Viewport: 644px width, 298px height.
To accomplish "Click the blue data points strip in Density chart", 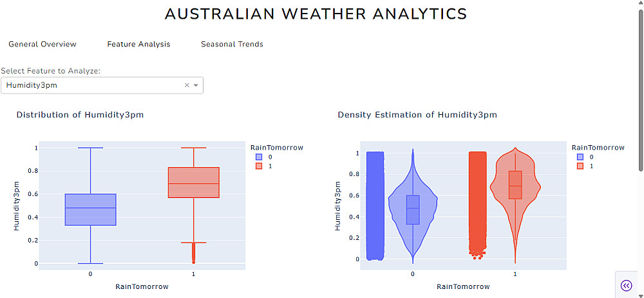I will click(x=374, y=206).
